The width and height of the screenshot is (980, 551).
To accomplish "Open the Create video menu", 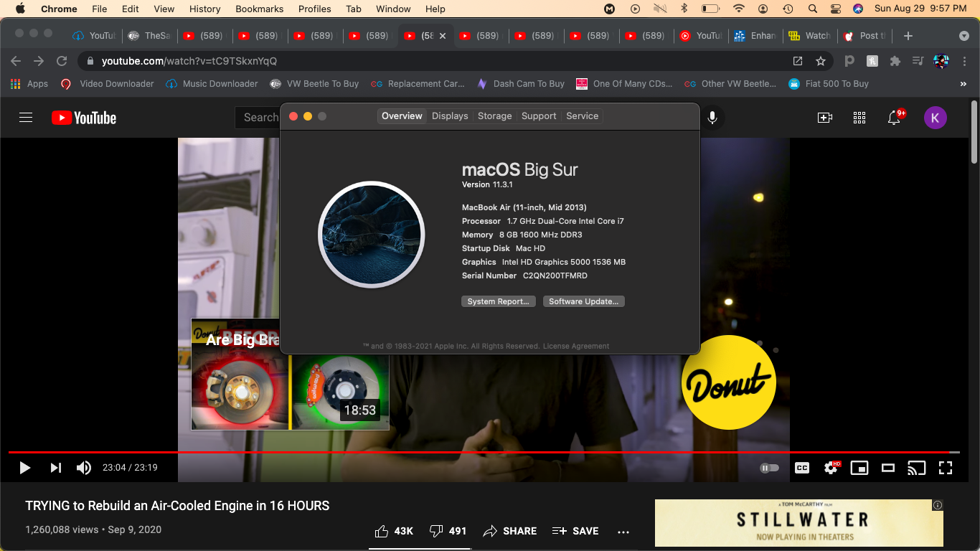I will pyautogui.click(x=825, y=118).
